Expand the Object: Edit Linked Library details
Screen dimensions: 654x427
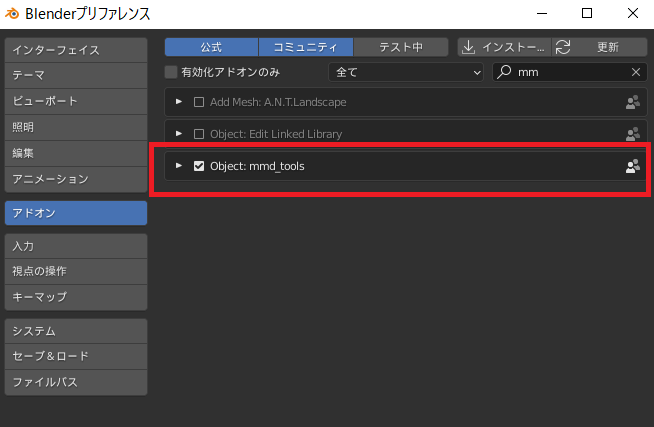click(179, 133)
